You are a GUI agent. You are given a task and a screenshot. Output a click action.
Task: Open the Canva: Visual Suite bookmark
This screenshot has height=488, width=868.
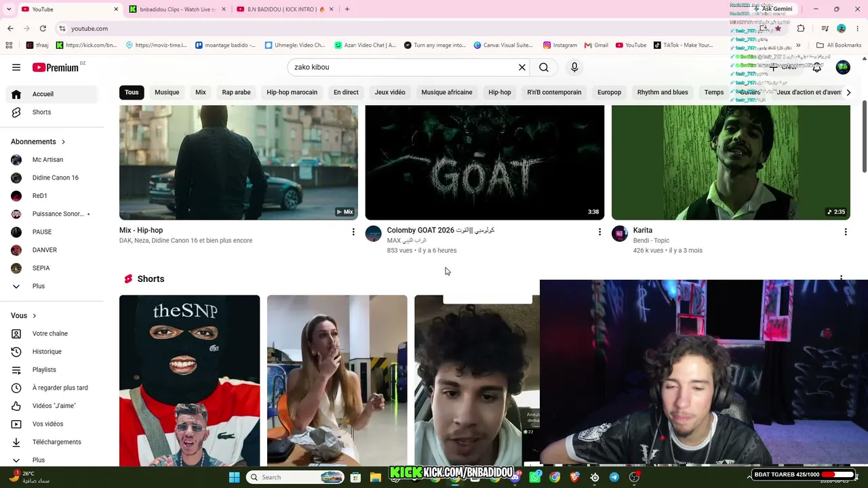click(503, 45)
